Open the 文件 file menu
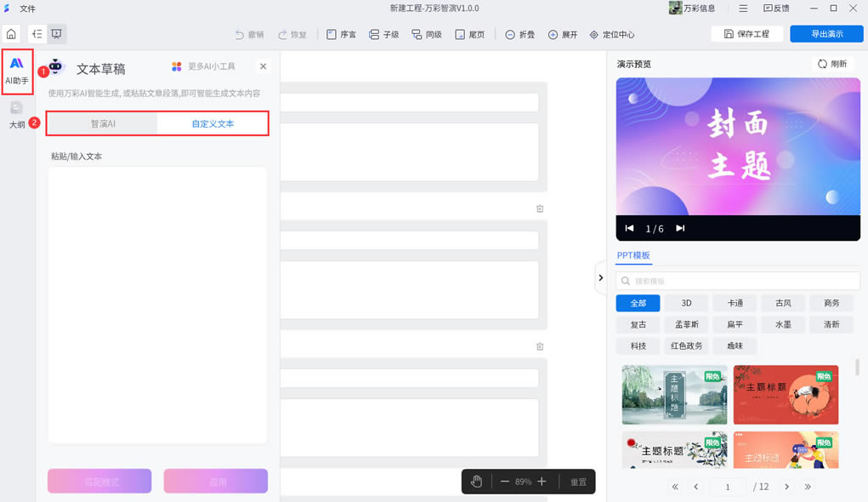The width and height of the screenshot is (868, 502). pyautogui.click(x=27, y=8)
